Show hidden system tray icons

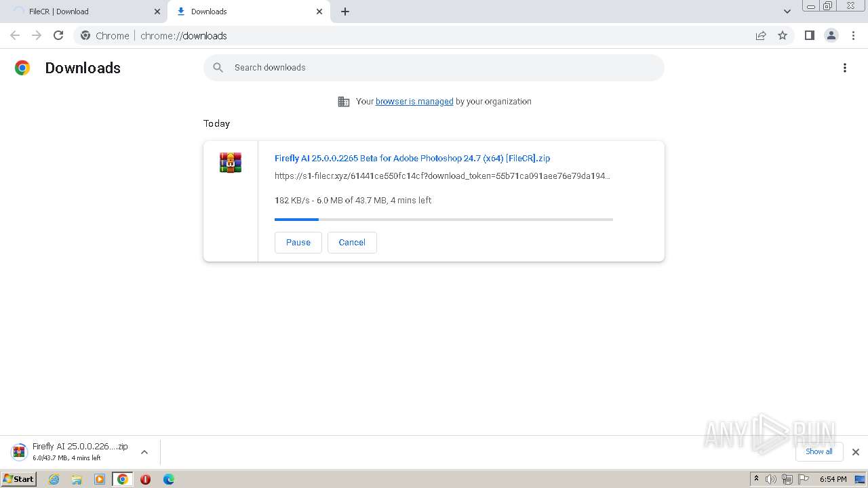click(x=757, y=479)
